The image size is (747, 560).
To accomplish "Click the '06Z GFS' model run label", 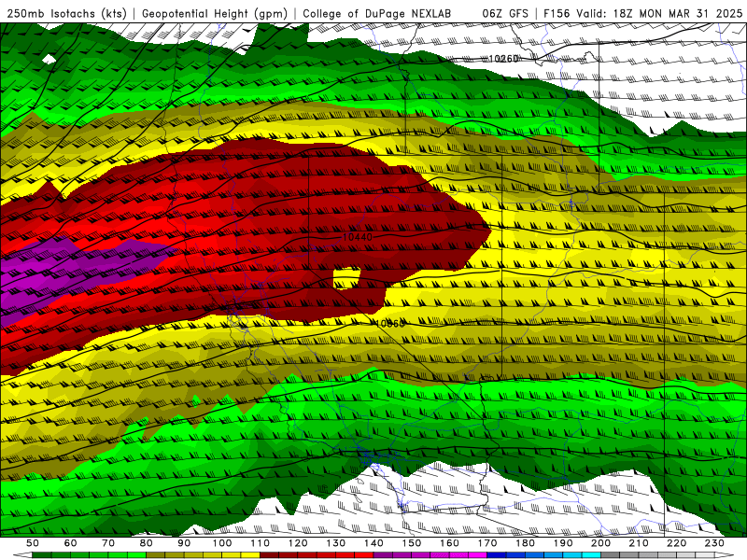I will (505, 13).
